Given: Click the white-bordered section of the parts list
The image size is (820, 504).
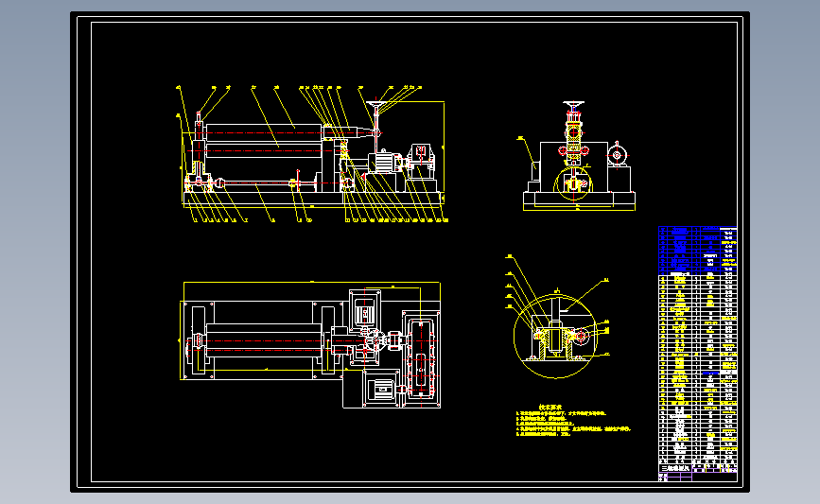Looking at the screenshot, I should pyautogui.click(x=697, y=369).
